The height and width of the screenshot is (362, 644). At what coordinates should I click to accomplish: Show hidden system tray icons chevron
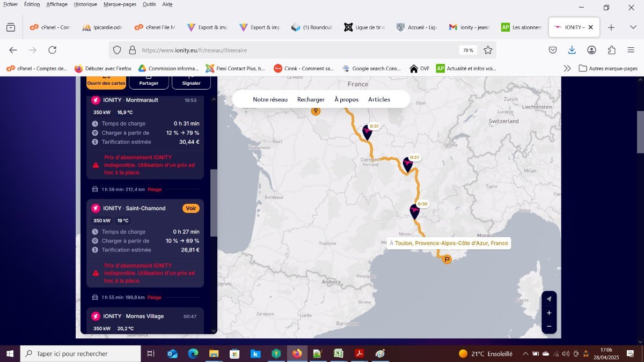pos(525,353)
